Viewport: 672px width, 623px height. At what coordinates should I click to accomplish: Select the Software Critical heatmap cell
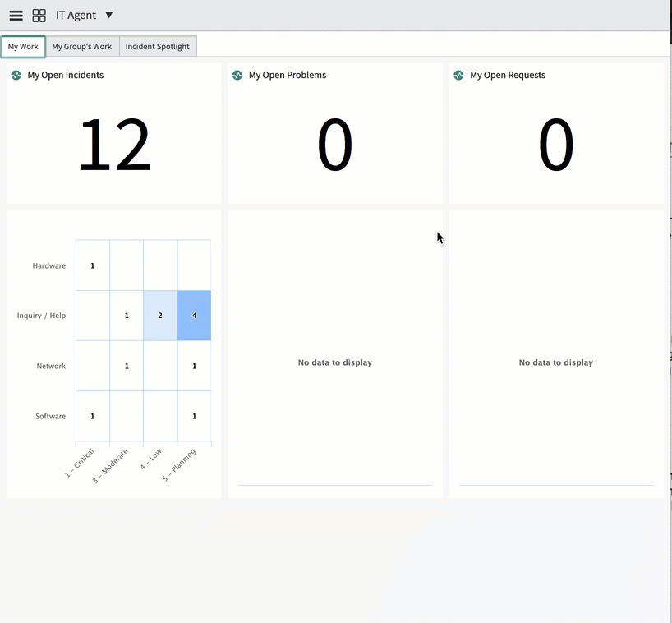93,416
